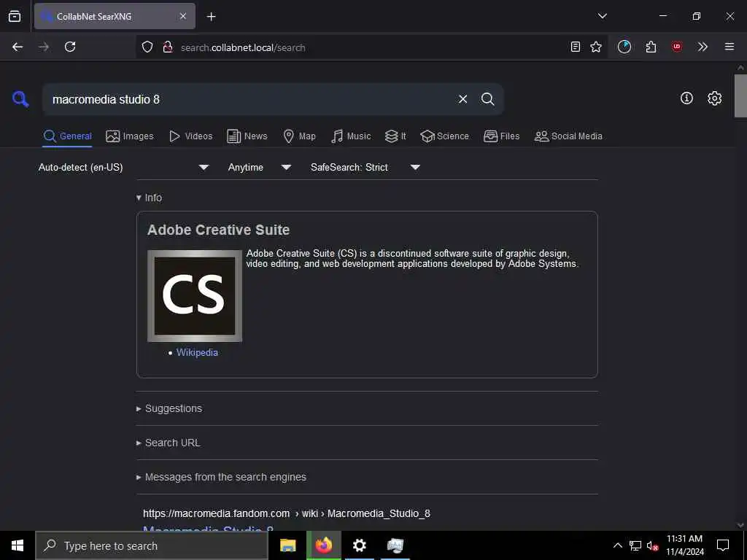Click the Firefox taskbar icon

(x=323, y=545)
